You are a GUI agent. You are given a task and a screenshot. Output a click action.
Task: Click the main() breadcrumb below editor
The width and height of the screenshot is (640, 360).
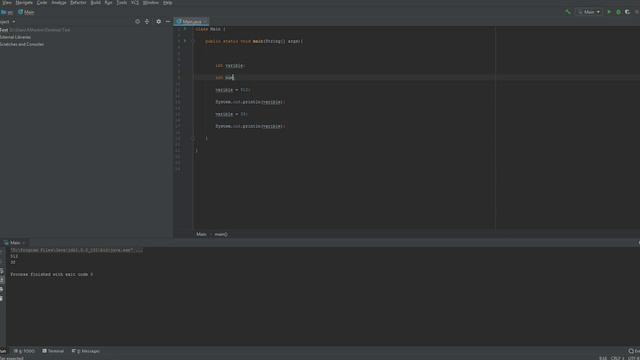(221, 234)
